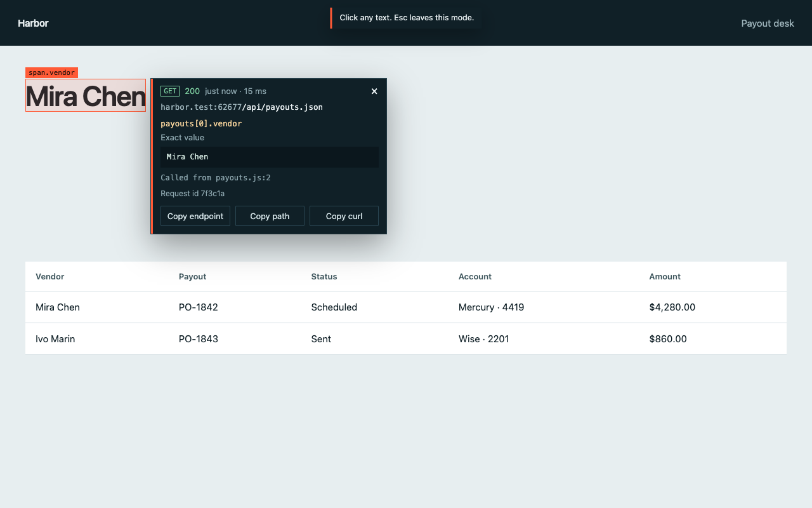
Task: Click the $4,280.00 amount
Action: click(x=672, y=307)
